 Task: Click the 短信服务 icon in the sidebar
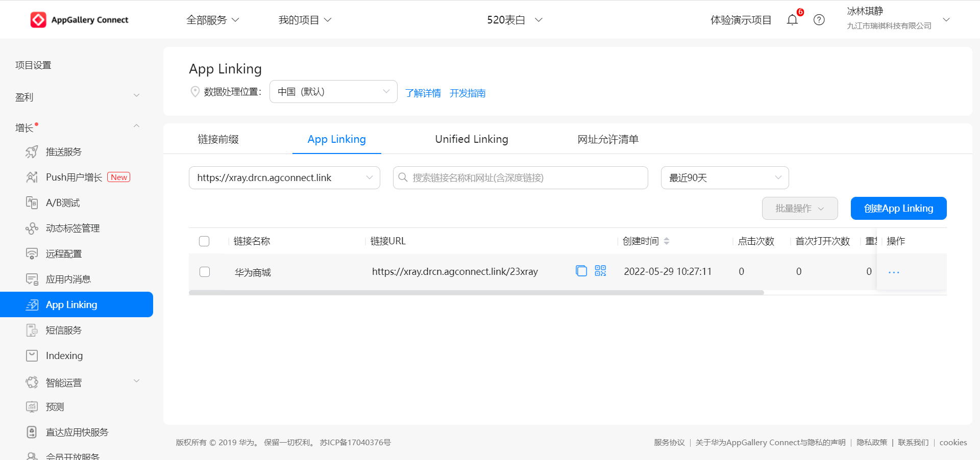click(32, 330)
